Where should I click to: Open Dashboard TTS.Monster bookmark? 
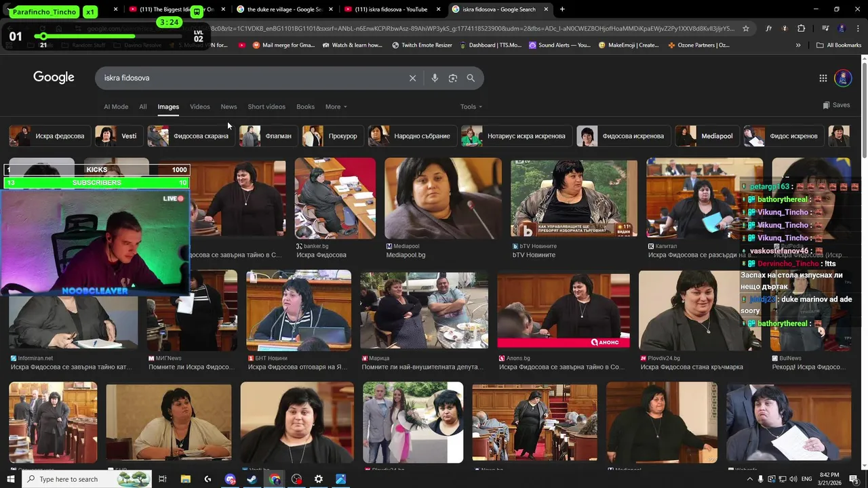pyautogui.click(x=492, y=45)
